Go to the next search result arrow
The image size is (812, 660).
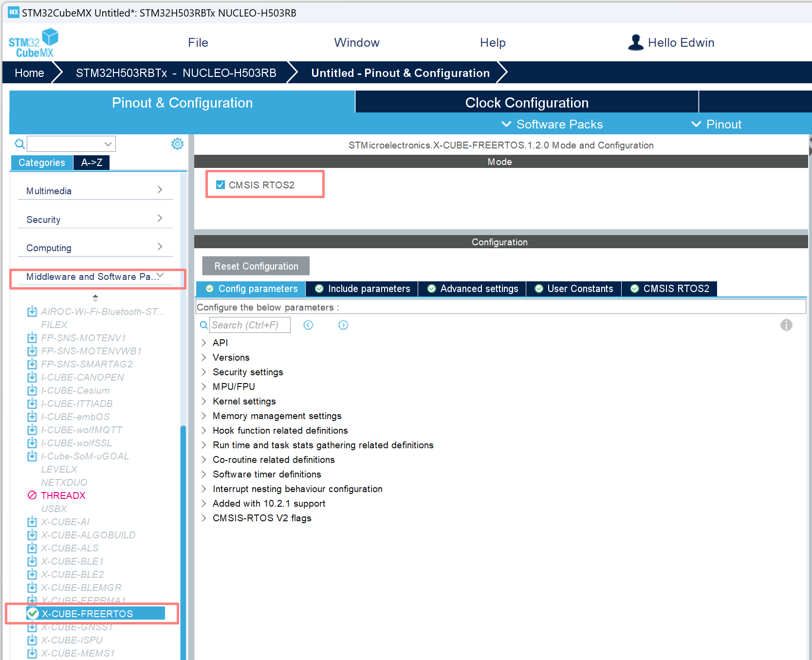(343, 325)
